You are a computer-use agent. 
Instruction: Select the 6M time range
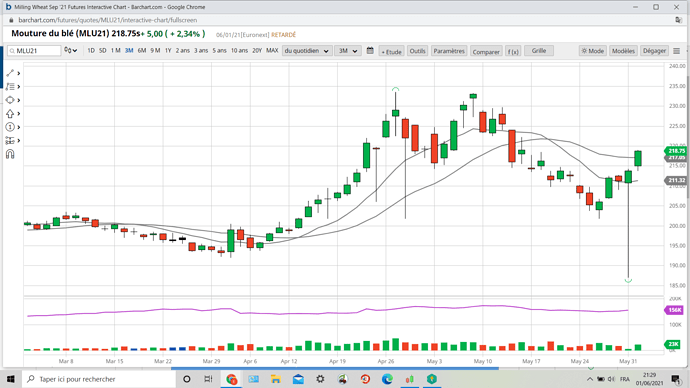pyautogui.click(x=142, y=51)
